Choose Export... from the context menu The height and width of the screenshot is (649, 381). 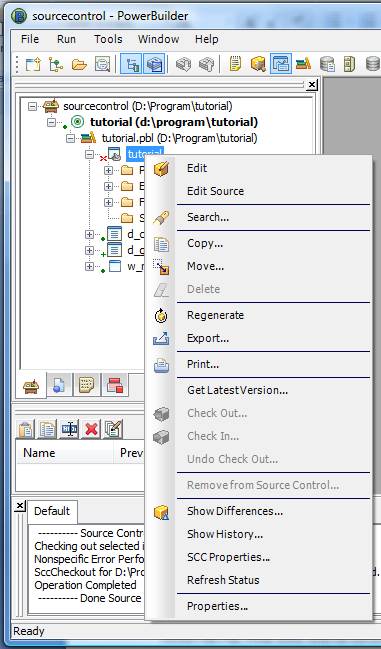pyautogui.click(x=259, y=338)
